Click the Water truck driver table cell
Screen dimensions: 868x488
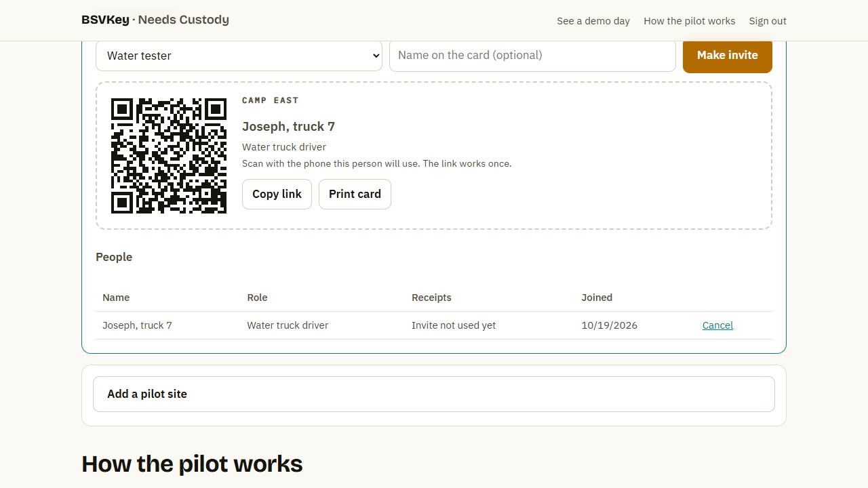pos(288,325)
